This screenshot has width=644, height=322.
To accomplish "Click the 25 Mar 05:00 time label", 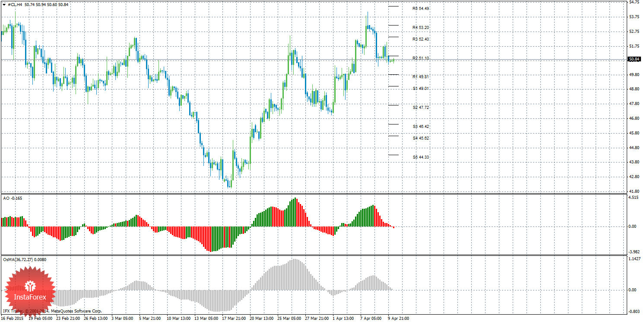I will pyautogui.click(x=289, y=319).
